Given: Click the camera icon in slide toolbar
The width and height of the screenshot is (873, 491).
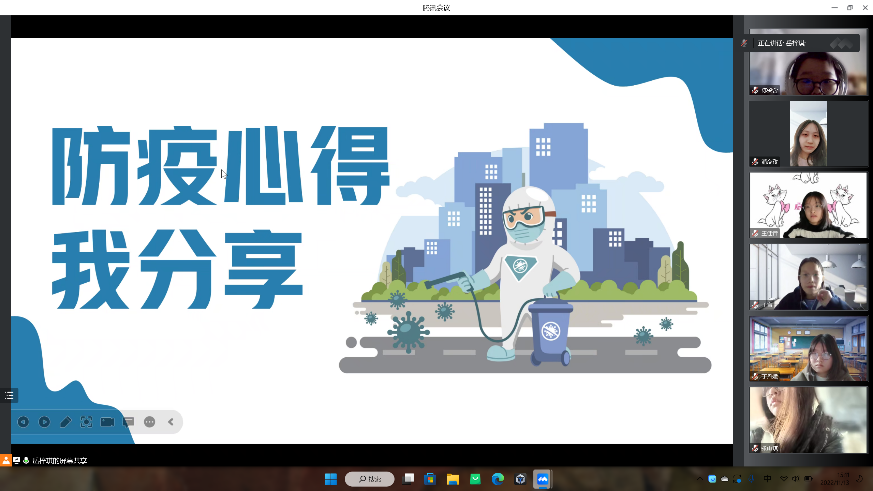Looking at the screenshot, I should point(107,422).
